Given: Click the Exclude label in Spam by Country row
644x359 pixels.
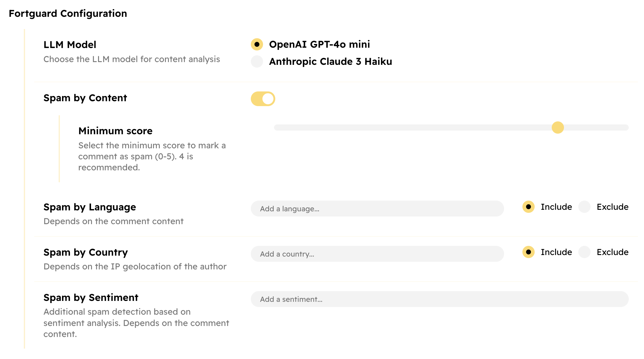Looking at the screenshot, I should pos(613,252).
